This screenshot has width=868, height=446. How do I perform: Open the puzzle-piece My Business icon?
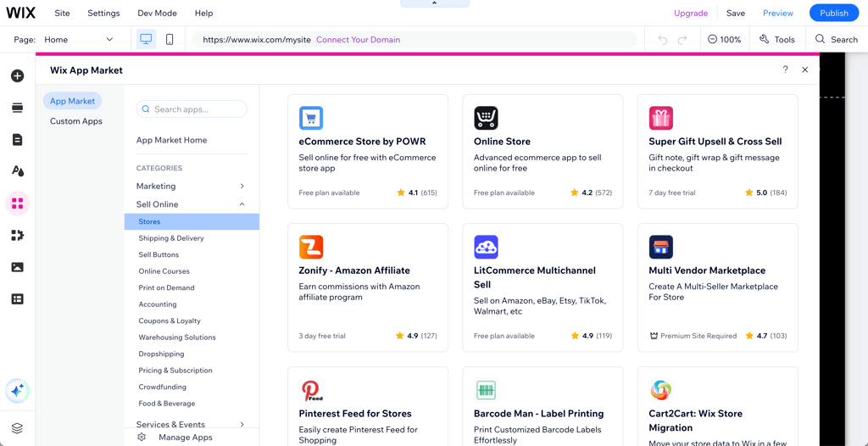[x=17, y=236]
